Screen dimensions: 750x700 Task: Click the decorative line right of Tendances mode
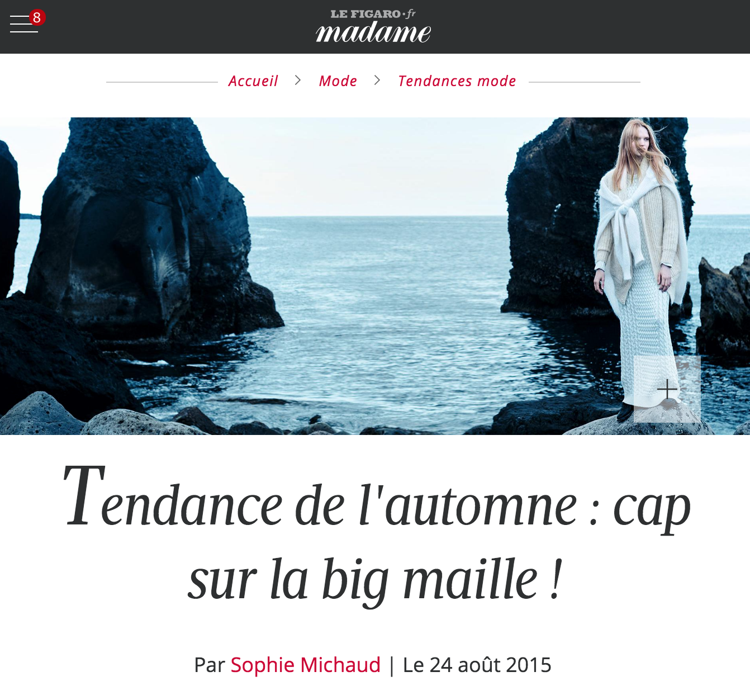(x=585, y=82)
